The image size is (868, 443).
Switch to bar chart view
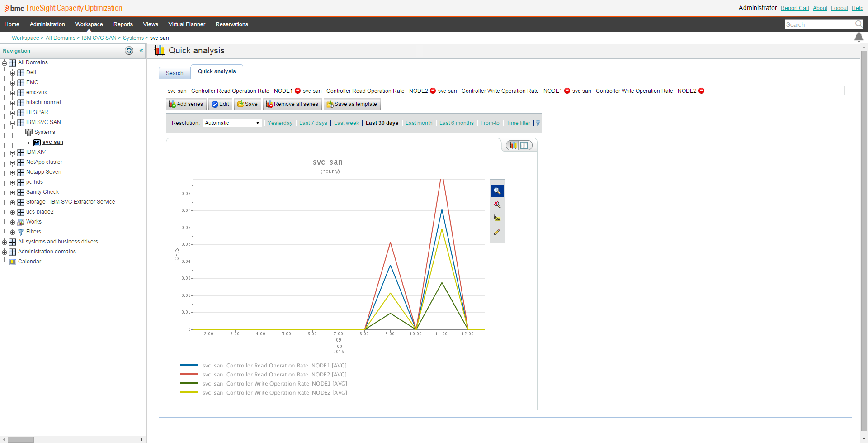[x=514, y=145]
